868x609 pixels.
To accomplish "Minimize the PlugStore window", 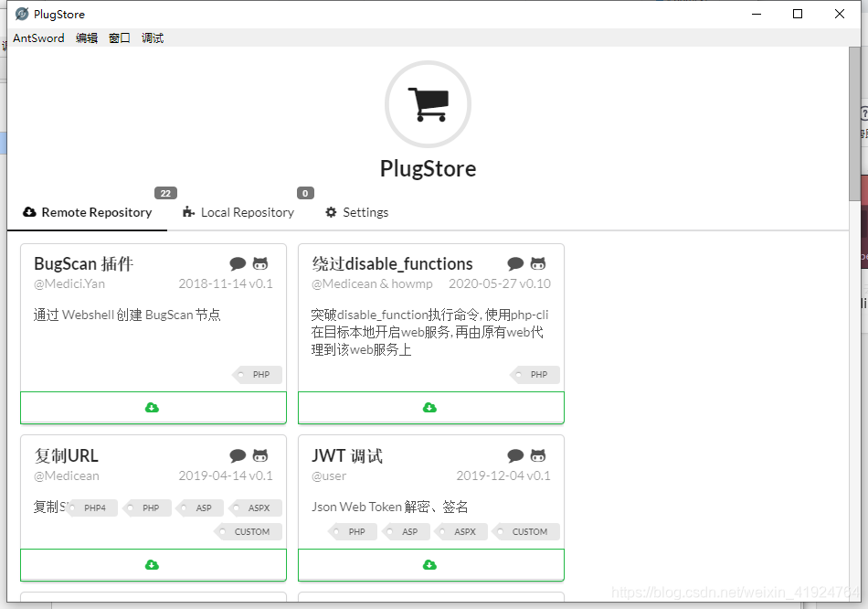I will pos(757,14).
